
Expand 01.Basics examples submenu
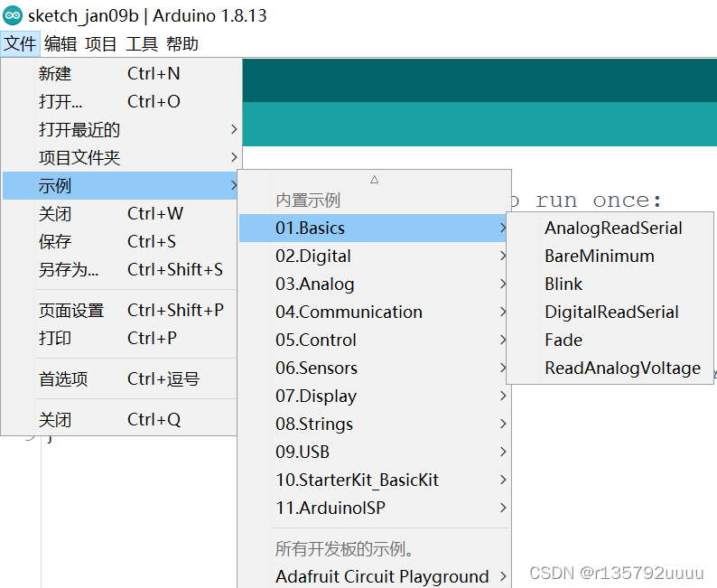click(374, 228)
